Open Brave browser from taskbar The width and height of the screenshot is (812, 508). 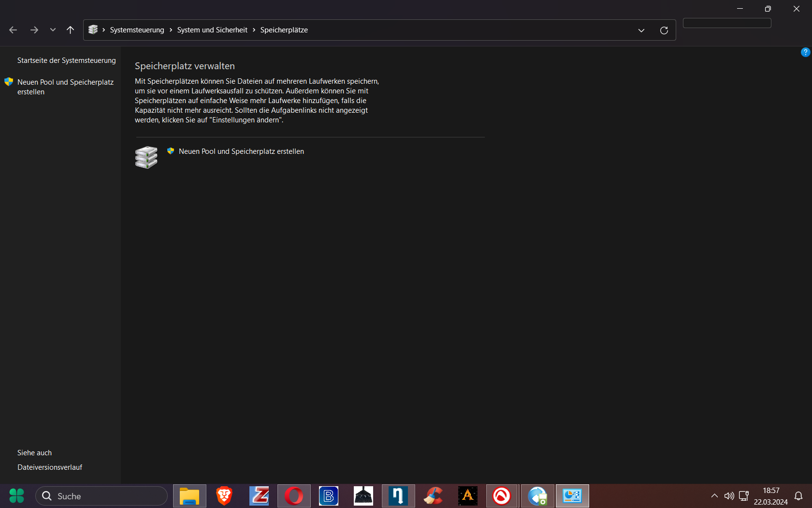point(224,496)
